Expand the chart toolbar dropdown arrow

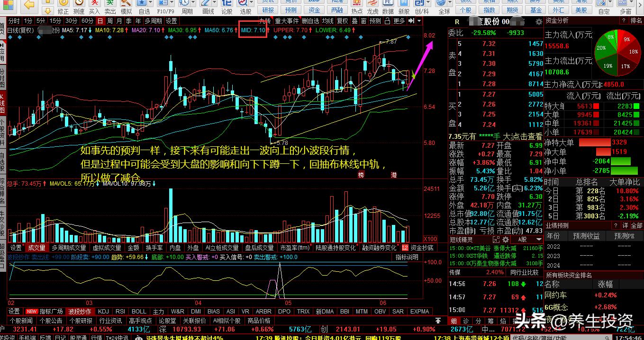[x=419, y=21]
